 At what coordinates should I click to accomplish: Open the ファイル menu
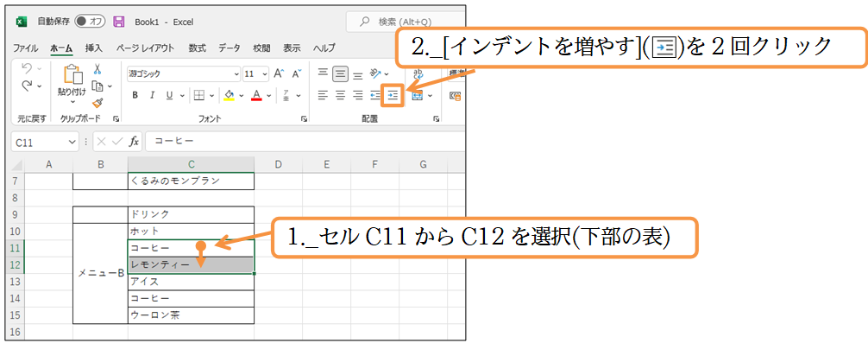[x=26, y=48]
